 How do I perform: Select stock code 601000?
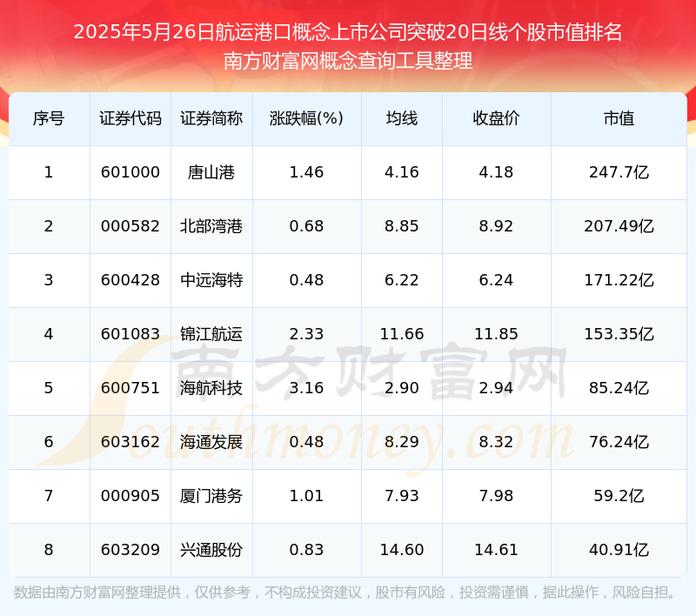pyautogui.click(x=130, y=172)
